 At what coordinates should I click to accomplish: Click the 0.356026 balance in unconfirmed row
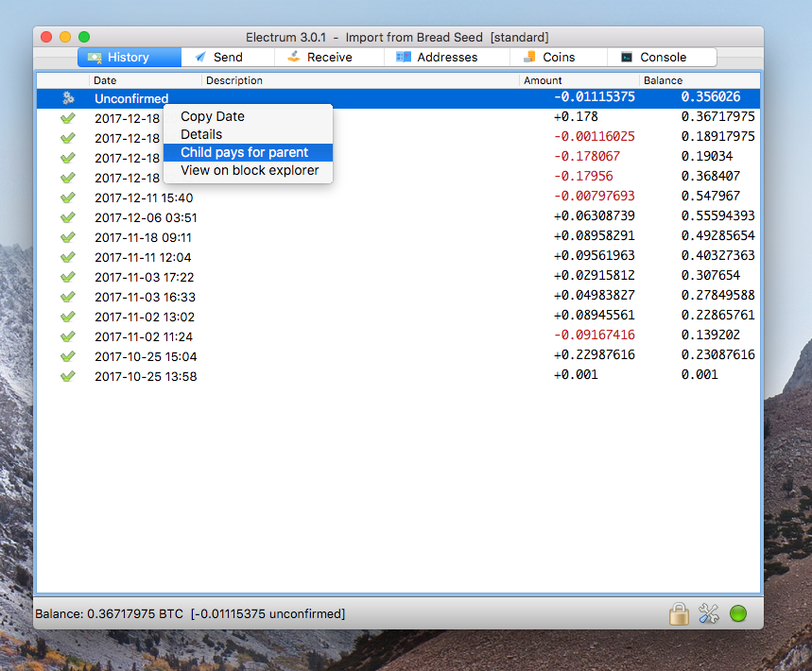711,96
